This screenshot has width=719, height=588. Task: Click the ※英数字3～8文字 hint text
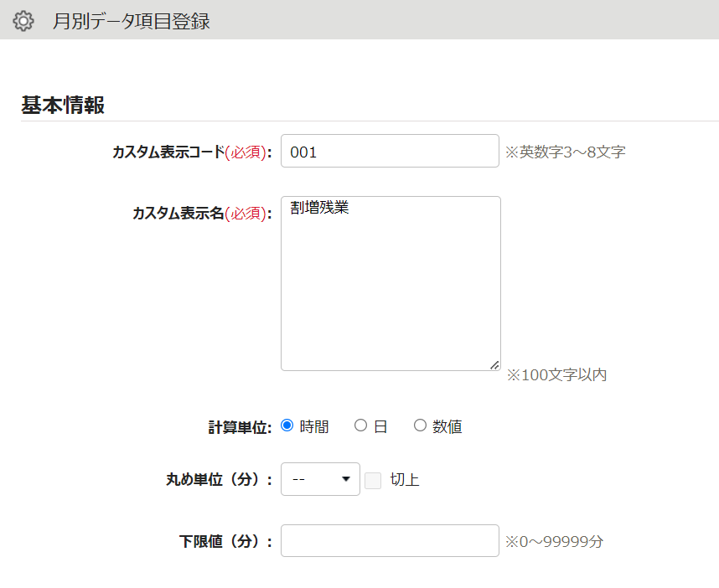(566, 152)
